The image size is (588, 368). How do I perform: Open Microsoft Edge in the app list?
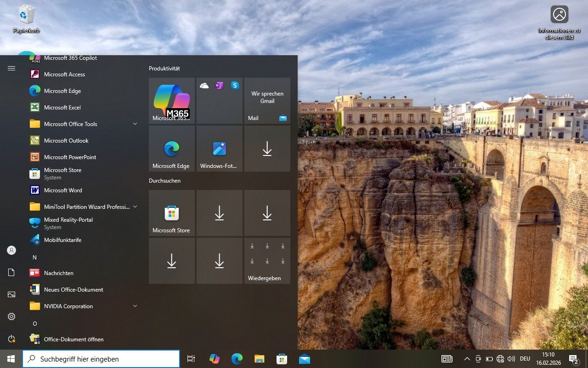[x=84, y=91]
